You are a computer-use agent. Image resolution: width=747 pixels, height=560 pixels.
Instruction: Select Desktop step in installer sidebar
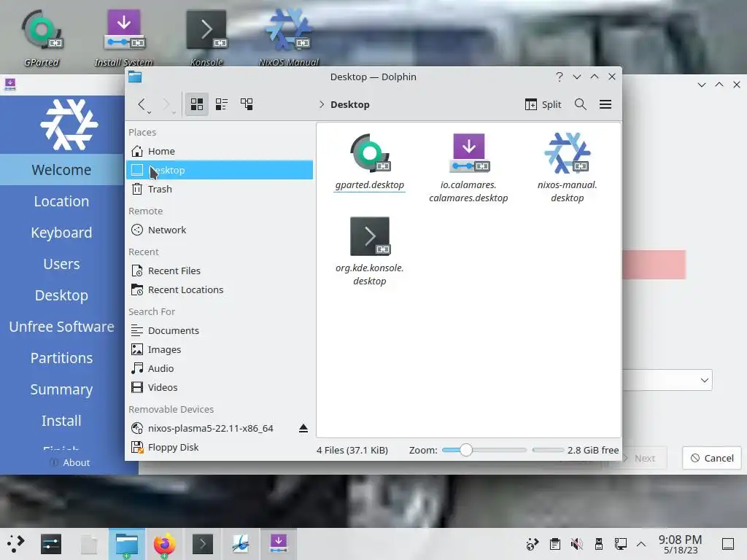(61, 296)
